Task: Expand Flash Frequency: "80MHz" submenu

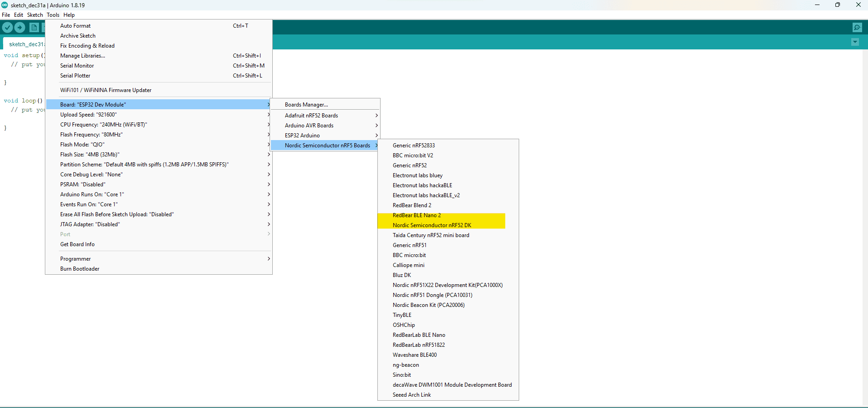Action: 159,135
